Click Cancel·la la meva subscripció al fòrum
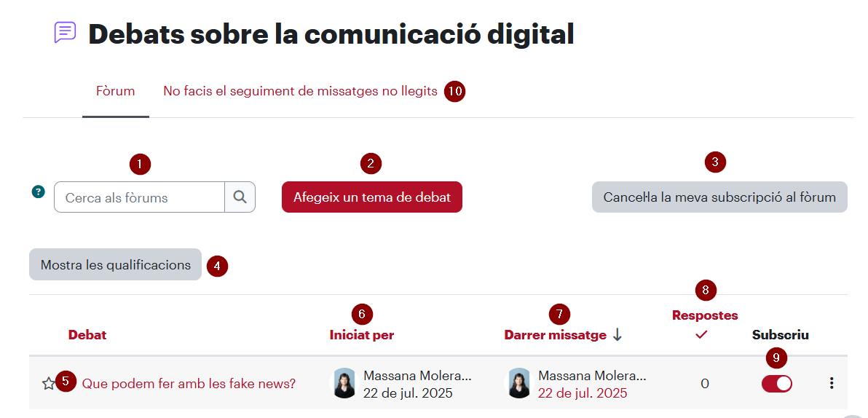Image resolution: width=868 pixels, height=418 pixels. point(719,197)
